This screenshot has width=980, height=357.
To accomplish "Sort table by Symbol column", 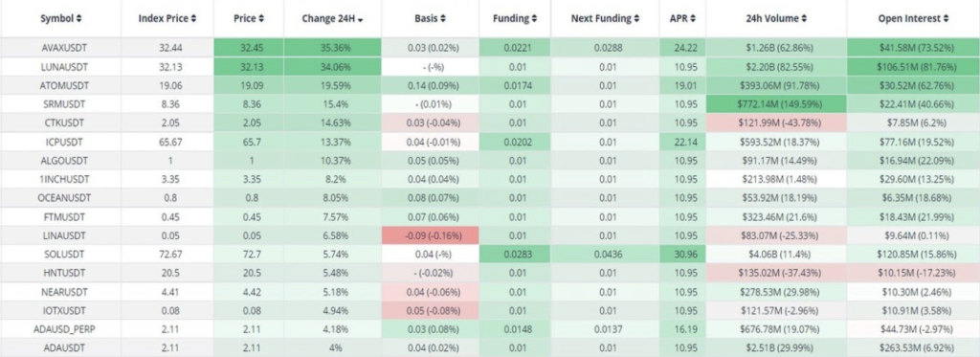I will [61, 19].
